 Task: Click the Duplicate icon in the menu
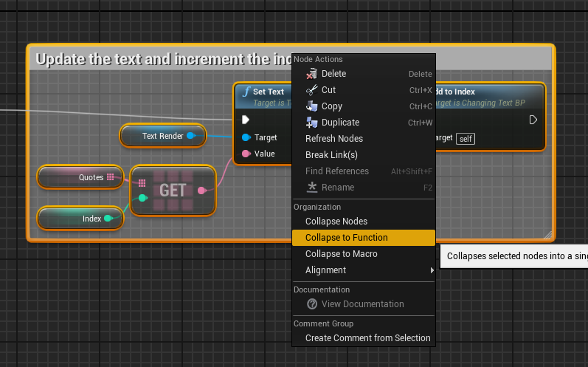click(311, 123)
